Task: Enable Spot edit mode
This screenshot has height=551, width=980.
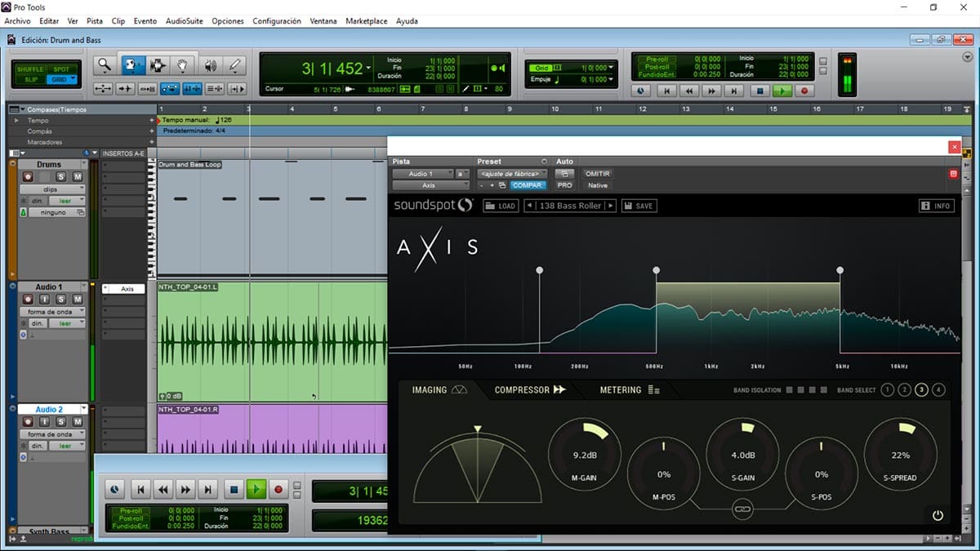Action: (x=61, y=69)
